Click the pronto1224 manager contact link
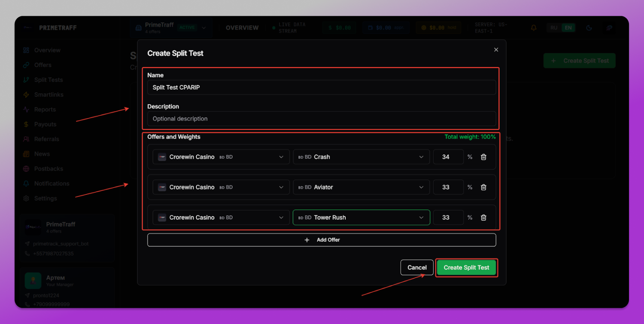Viewport: 644px width, 324px height. click(46, 296)
